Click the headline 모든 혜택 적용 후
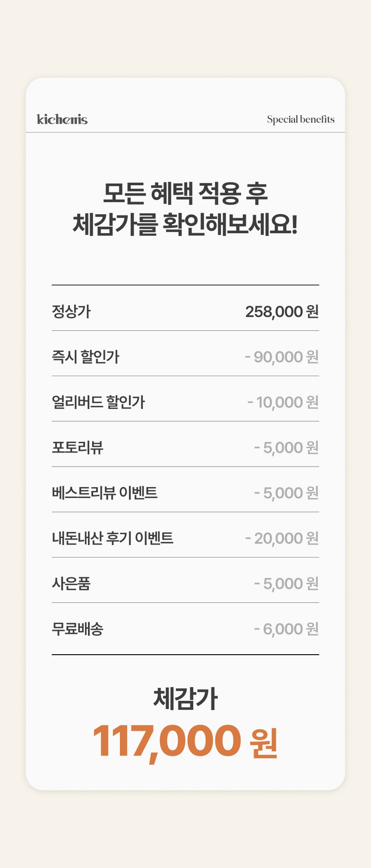Image resolution: width=371 pixels, height=868 pixels. click(x=185, y=194)
